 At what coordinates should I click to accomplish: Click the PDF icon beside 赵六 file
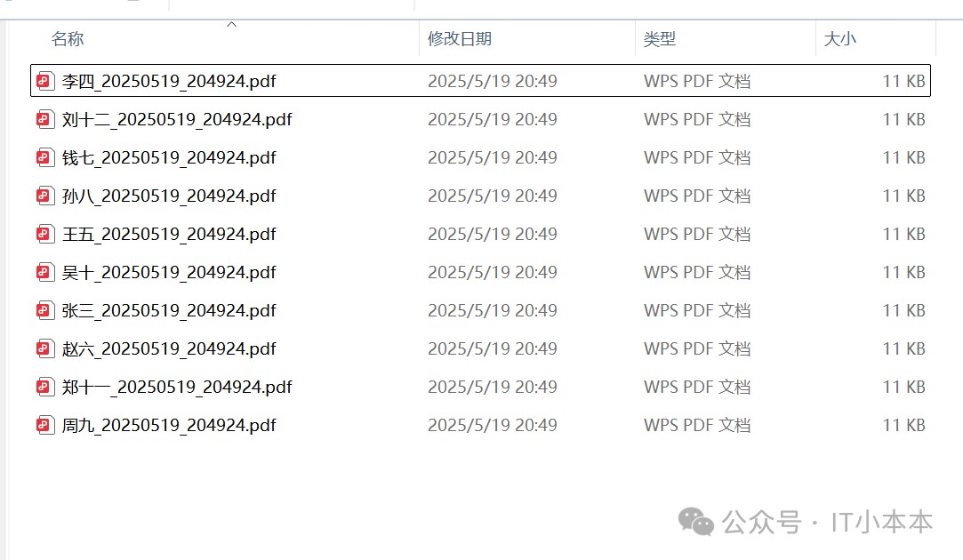44,348
